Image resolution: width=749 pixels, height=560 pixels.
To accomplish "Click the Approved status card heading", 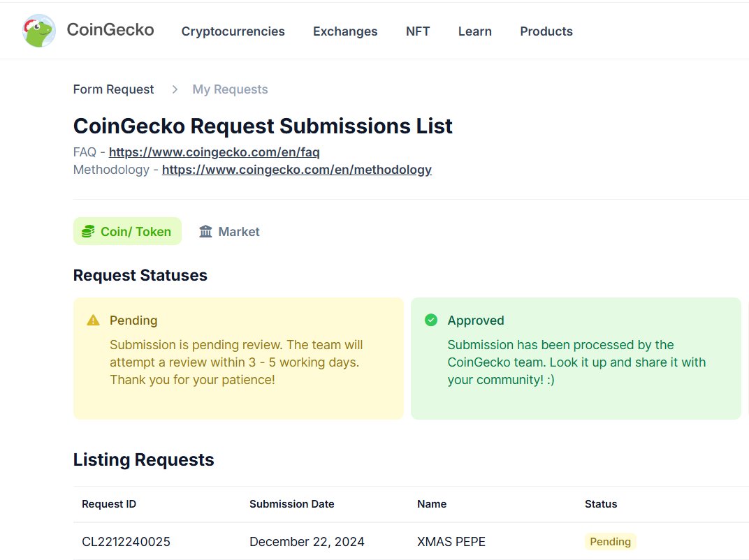I will point(476,320).
